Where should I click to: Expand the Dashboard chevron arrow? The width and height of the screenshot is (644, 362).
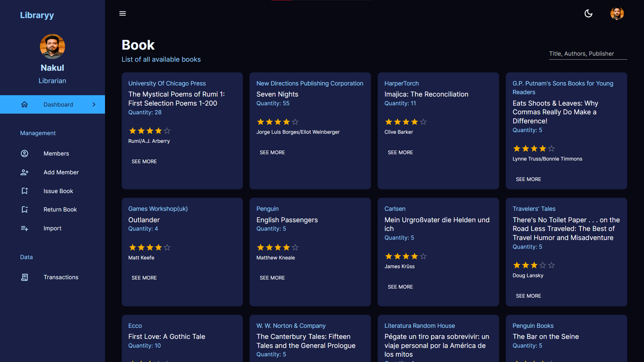tap(94, 104)
